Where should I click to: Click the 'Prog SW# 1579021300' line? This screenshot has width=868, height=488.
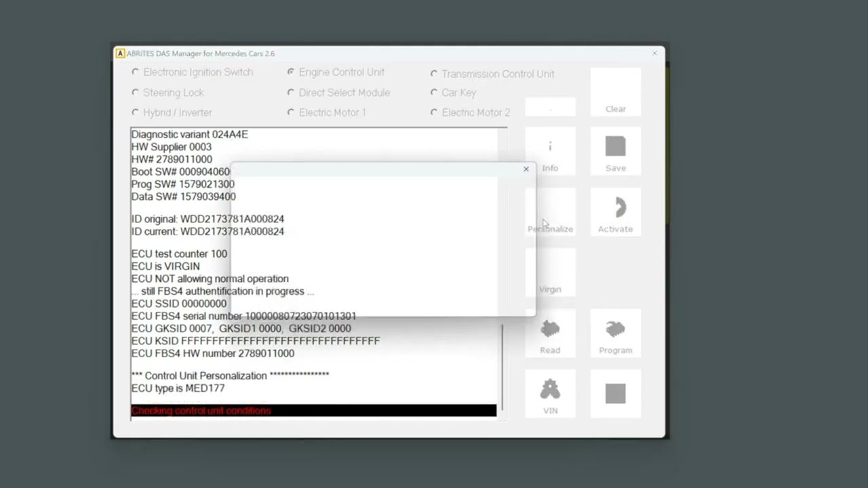click(182, 184)
